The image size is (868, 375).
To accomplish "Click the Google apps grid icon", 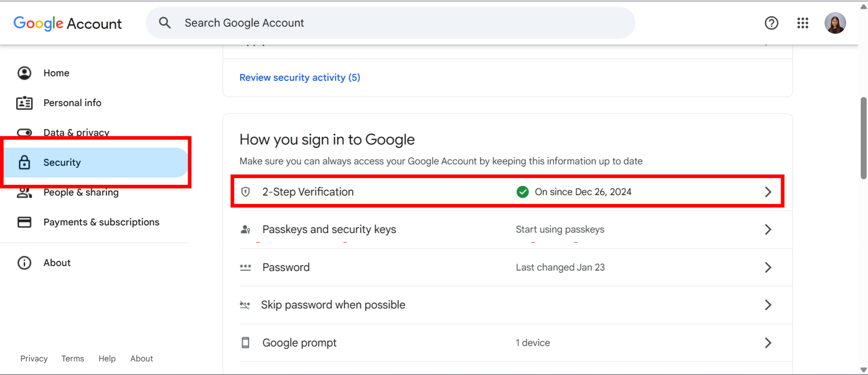I will pyautogui.click(x=803, y=23).
